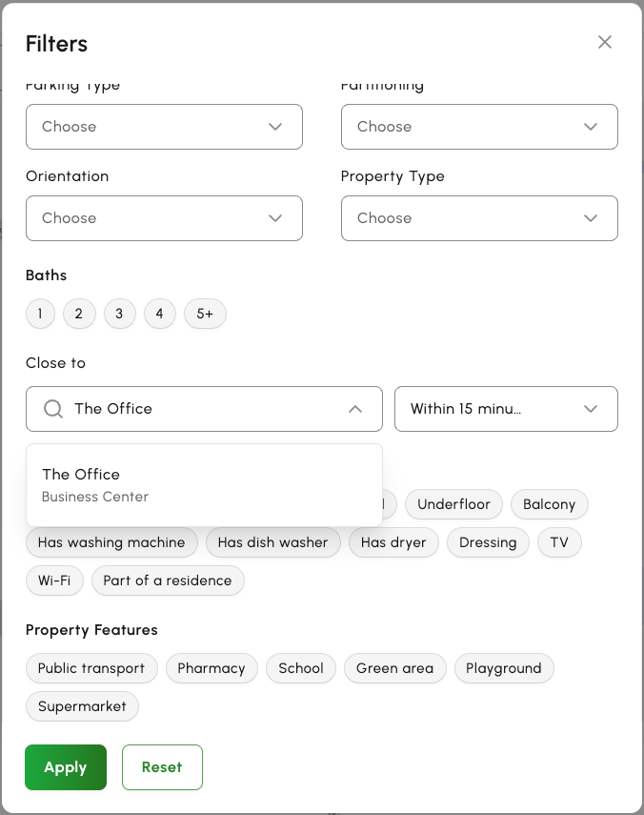Image resolution: width=644 pixels, height=815 pixels.
Task: Toggle the Has washing machine chip
Action: tap(111, 542)
